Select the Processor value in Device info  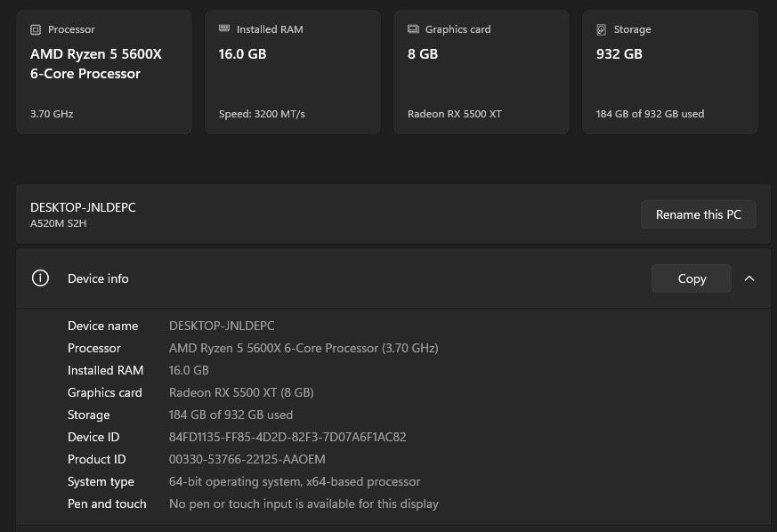coord(304,348)
